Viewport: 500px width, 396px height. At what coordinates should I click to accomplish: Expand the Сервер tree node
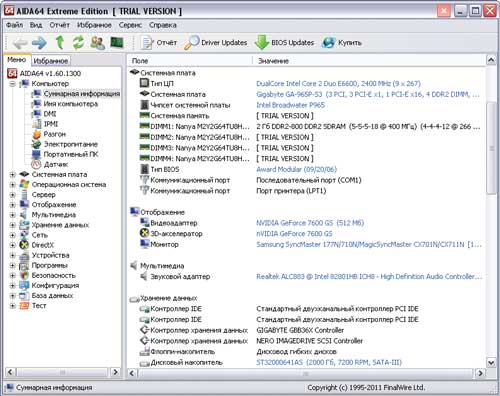tap(12, 195)
